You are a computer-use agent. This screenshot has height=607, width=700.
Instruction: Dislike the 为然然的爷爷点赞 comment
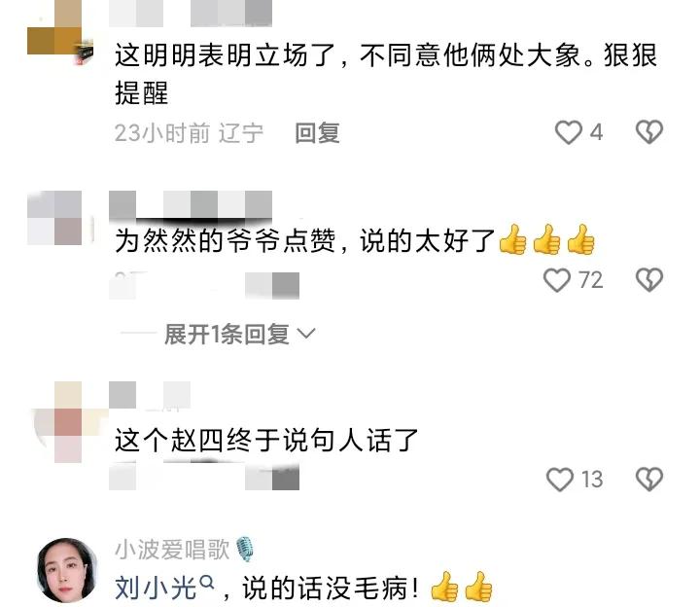point(649,280)
